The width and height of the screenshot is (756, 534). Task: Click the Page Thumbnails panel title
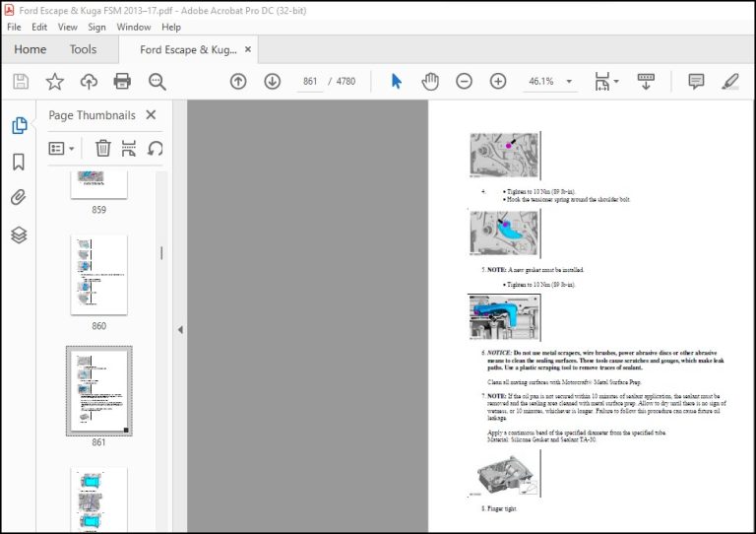(92, 115)
